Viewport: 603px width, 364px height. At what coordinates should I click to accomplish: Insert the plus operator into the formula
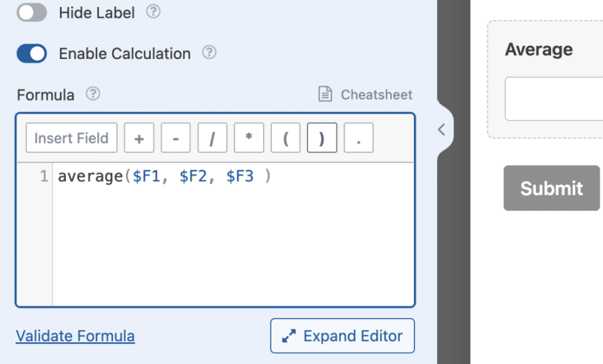click(139, 138)
